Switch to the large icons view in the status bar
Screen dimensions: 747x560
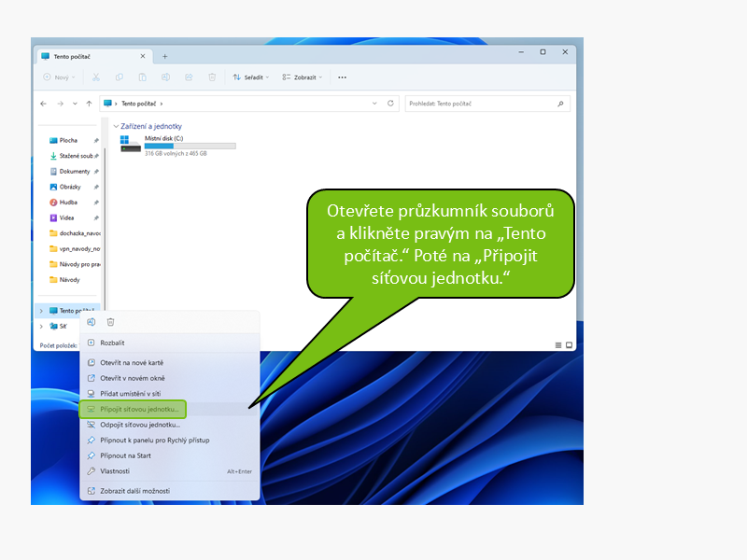[x=569, y=345]
